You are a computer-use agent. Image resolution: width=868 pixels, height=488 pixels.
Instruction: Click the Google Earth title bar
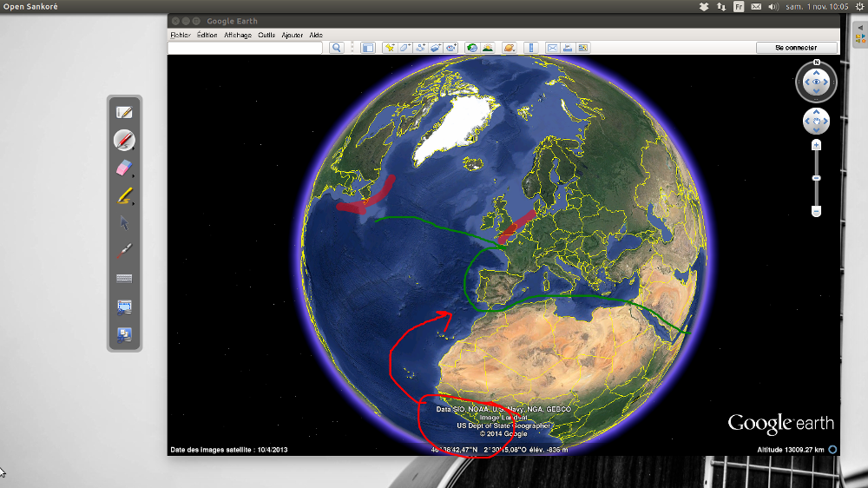pyautogui.click(x=503, y=21)
